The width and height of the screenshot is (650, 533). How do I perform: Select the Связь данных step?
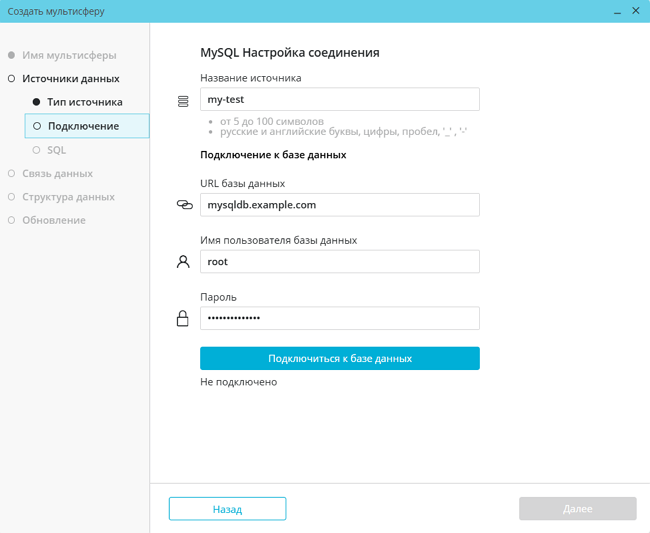pyautogui.click(x=57, y=173)
